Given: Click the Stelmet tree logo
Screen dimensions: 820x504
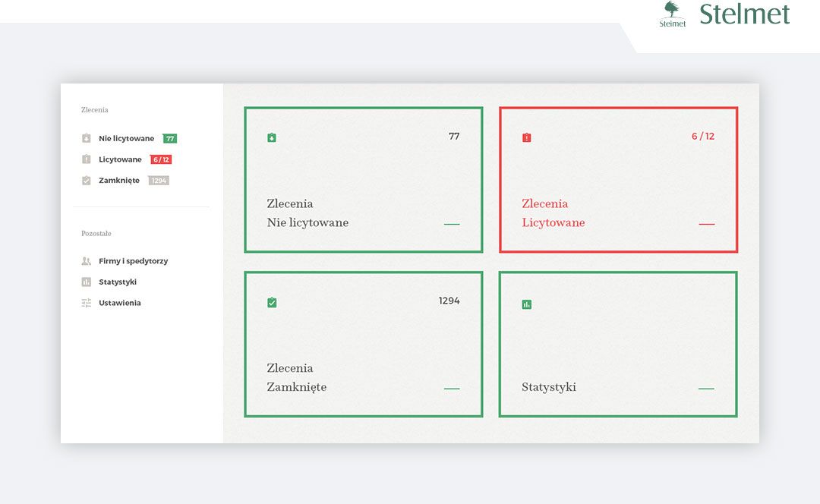Looking at the screenshot, I should click(x=671, y=13).
